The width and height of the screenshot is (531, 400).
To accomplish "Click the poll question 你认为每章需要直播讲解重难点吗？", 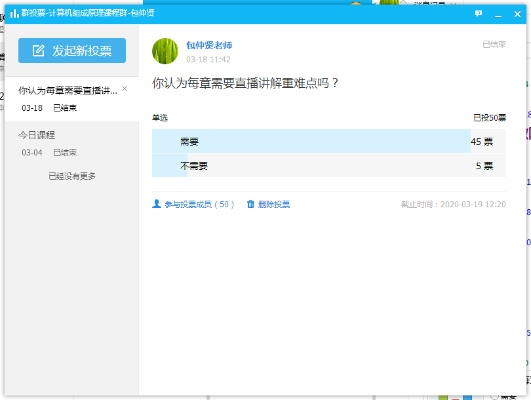I will click(245, 83).
